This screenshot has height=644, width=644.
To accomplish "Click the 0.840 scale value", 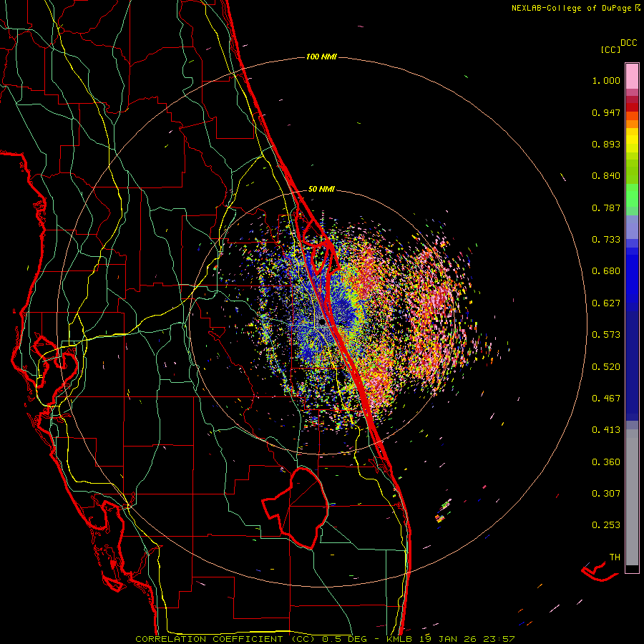I will [x=606, y=176].
